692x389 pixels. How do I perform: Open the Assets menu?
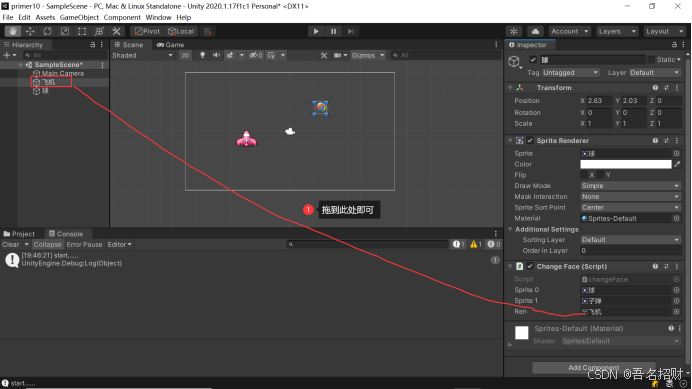tap(45, 17)
